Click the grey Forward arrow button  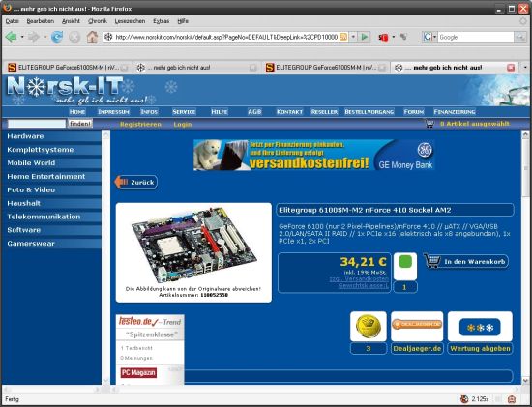[33, 37]
